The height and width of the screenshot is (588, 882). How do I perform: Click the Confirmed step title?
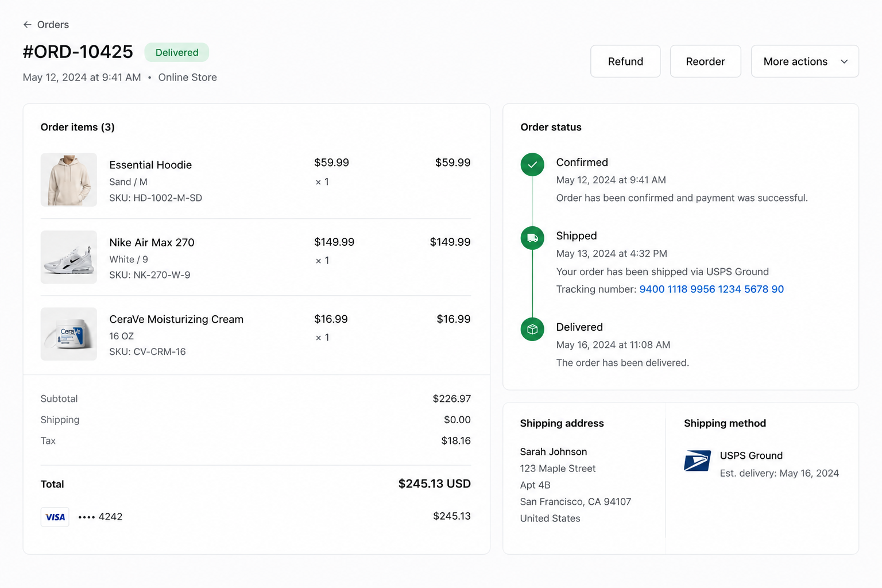tap(582, 163)
